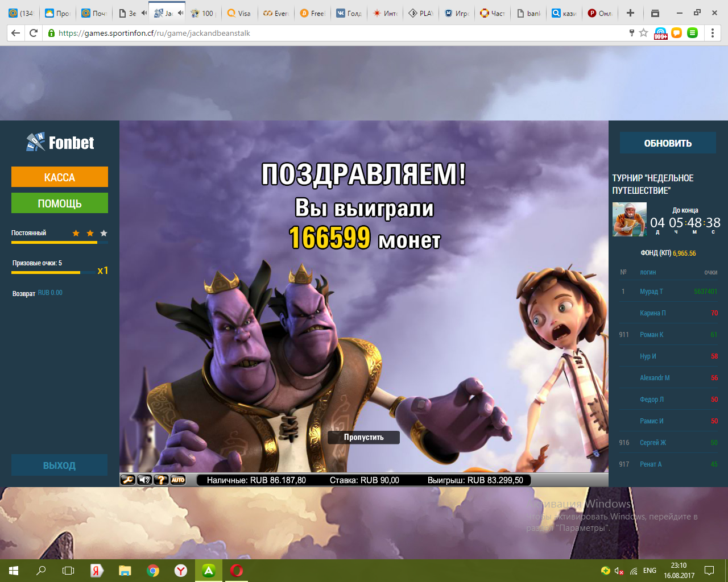
Task: Open game help question mark icon
Action: [162, 480]
